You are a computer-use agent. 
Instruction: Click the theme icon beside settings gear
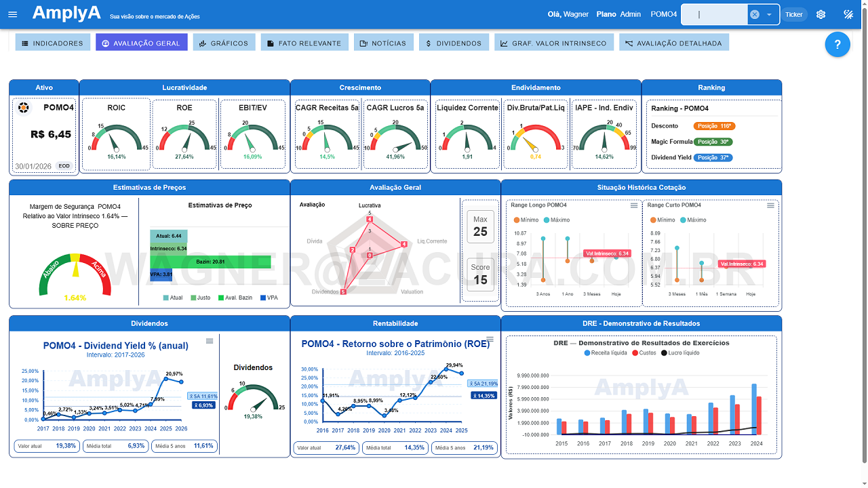pyautogui.click(x=848, y=14)
